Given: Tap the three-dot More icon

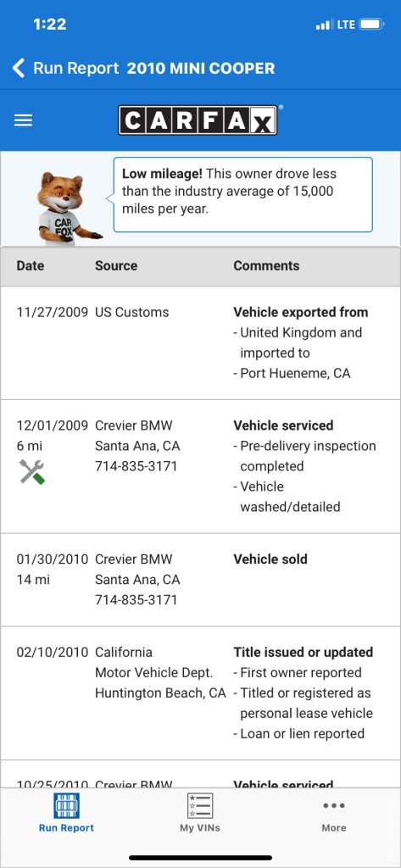Looking at the screenshot, I should click(334, 805).
